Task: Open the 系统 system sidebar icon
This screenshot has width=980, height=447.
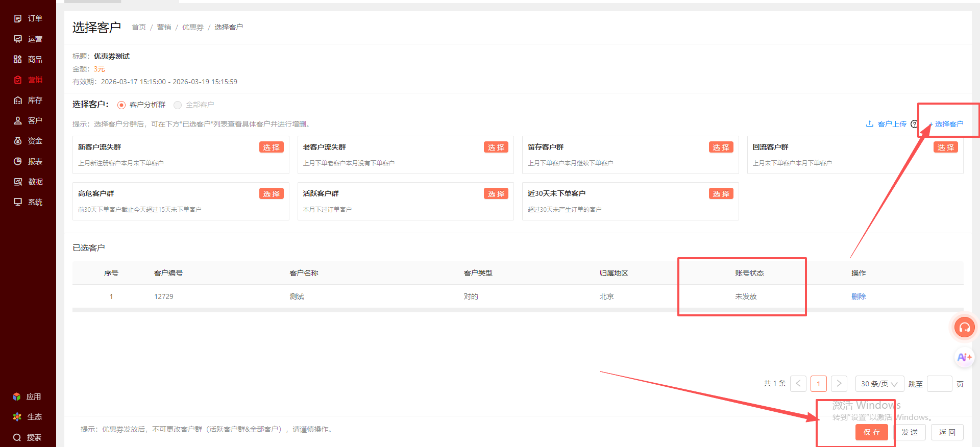Action: pyautogui.click(x=18, y=202)
